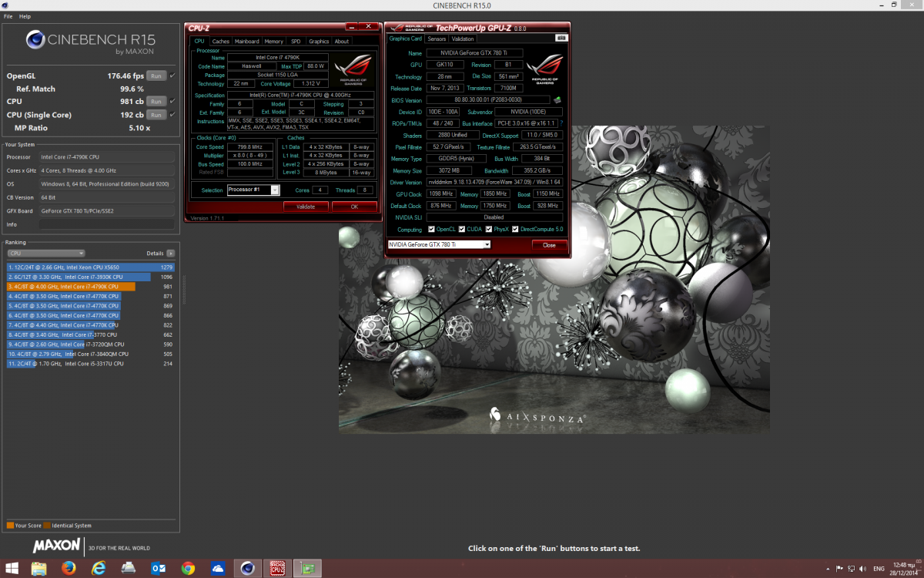Open the Ranking CPU dropdown
The height and width of the screenshot is (578, 924).
point(45,253)
